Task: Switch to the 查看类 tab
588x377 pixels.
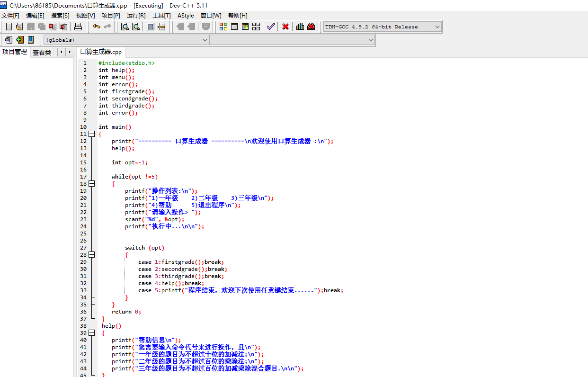Action: coord(42,53)
